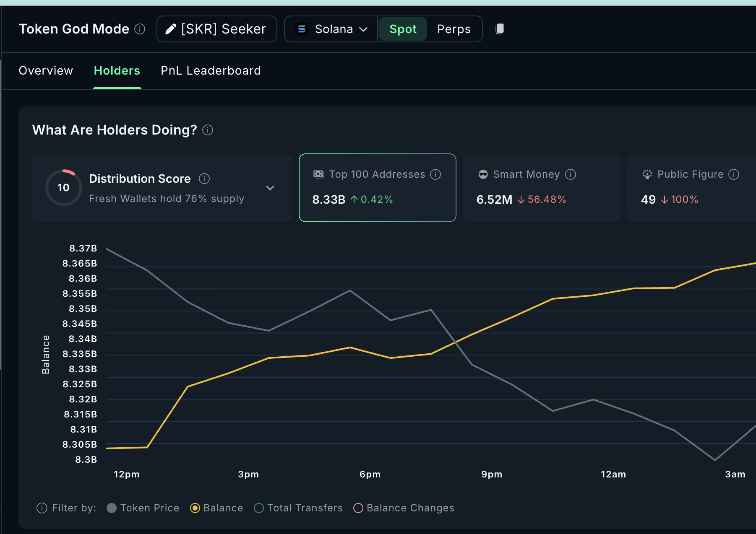756x534 pixels.
Task: Expand the Distribution Score chevron
Action: (270, 188)
